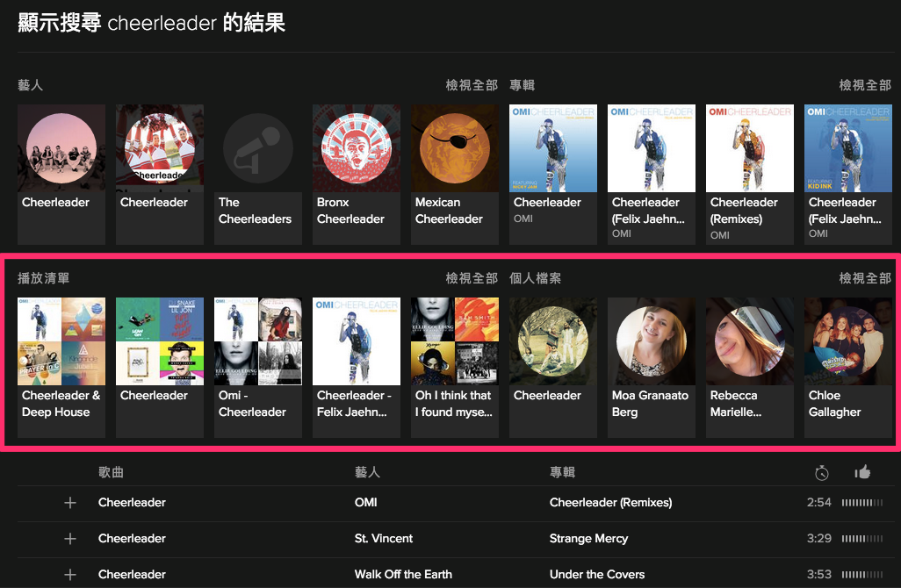Sort songs by popularity thumbs-up icon
Viewport: 901px width, 588px height.
[x=862, y=472]
